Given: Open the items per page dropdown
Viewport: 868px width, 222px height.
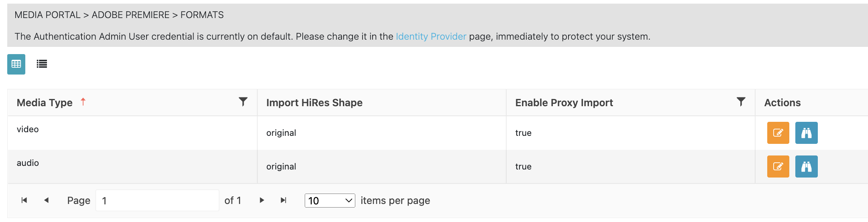Looking at the screenshot, I should [330, 200].
